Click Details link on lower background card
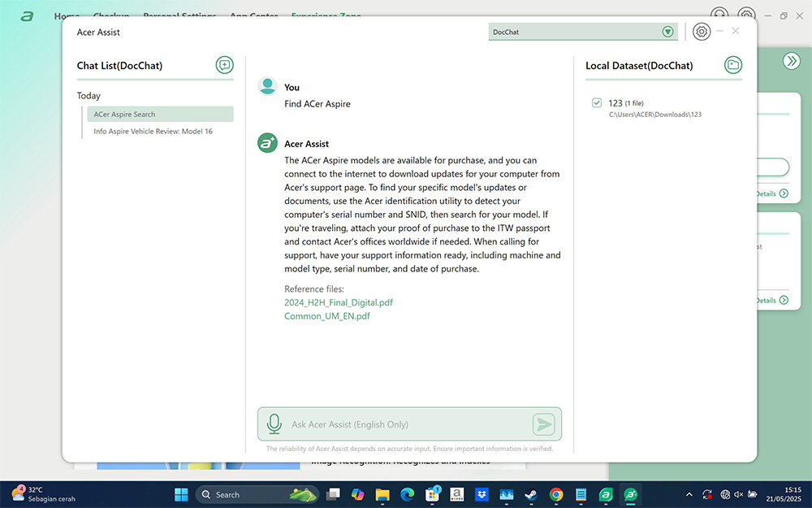 773,300
